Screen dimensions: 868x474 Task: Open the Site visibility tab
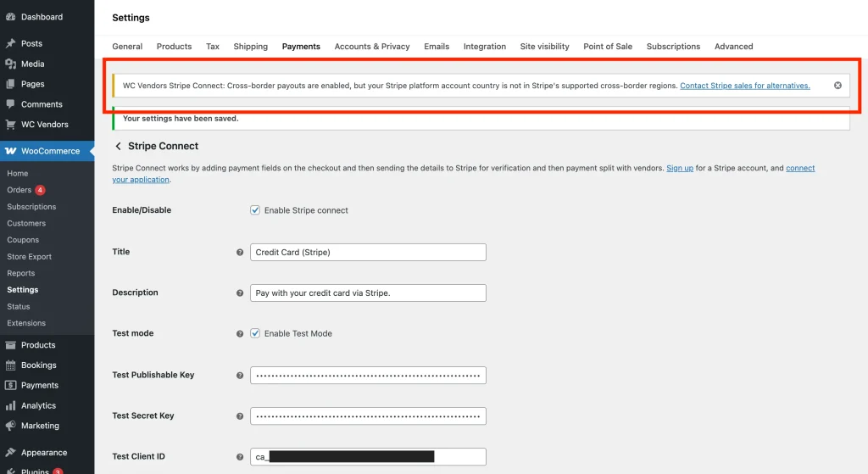545,47
